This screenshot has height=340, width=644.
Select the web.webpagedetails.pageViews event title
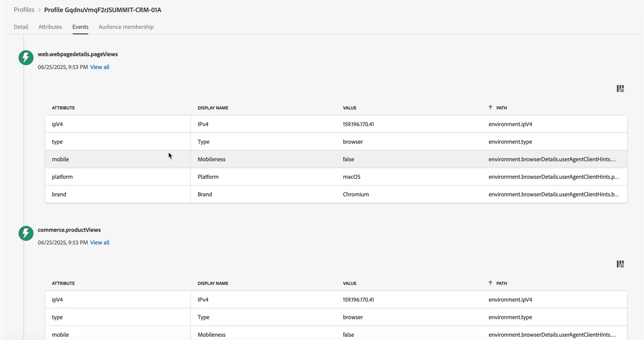coord(78,54)
